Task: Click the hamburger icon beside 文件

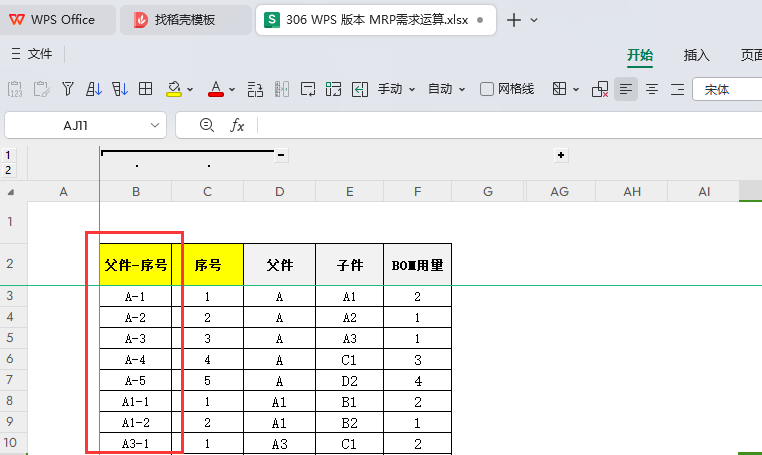Action: point(16,53)
